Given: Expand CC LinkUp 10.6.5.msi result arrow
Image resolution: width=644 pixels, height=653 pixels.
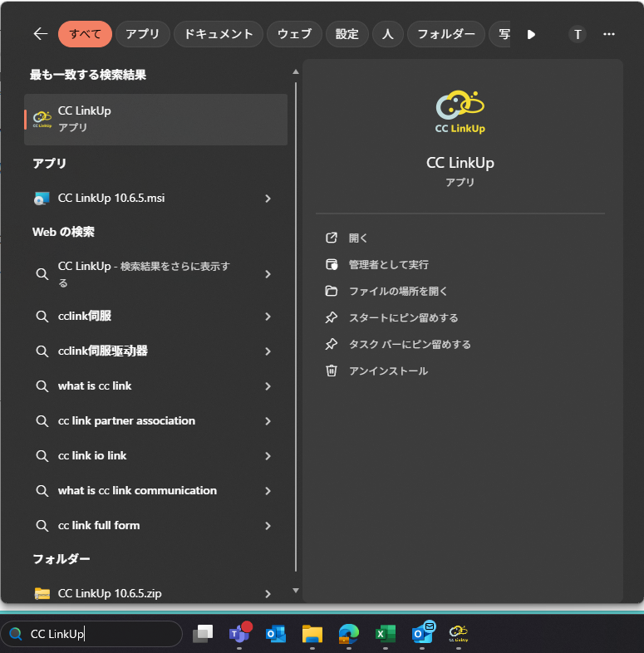Looking at the screenshot, I should coord(268,199).
